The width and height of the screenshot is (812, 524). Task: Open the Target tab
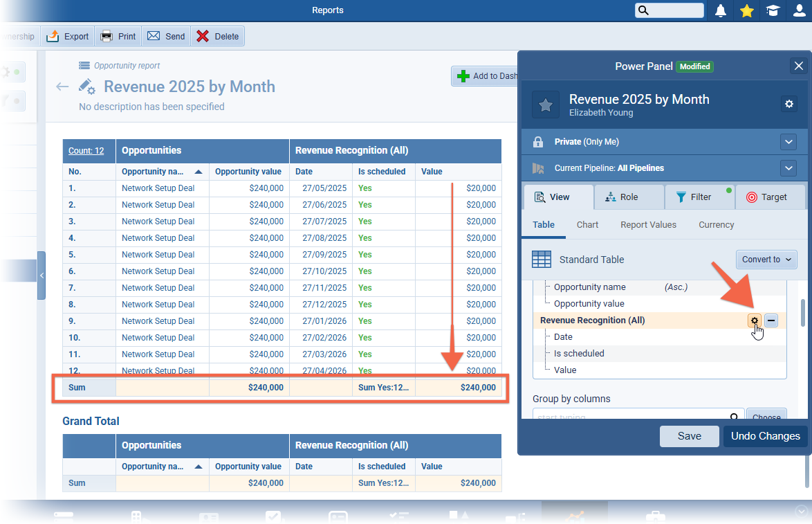[770, 197]
